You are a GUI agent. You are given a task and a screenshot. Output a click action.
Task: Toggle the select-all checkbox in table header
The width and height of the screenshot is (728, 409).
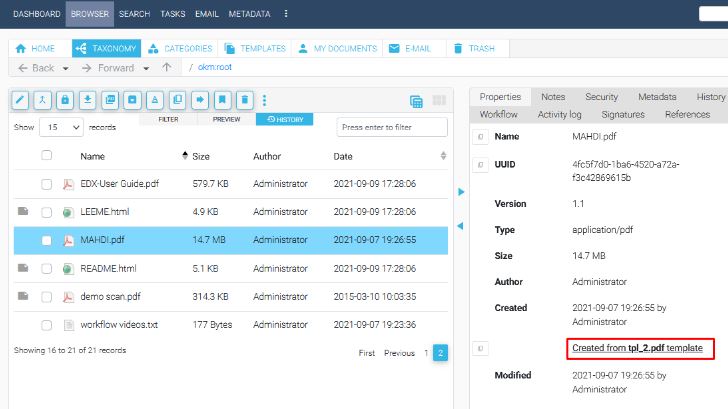pos(46,155)
